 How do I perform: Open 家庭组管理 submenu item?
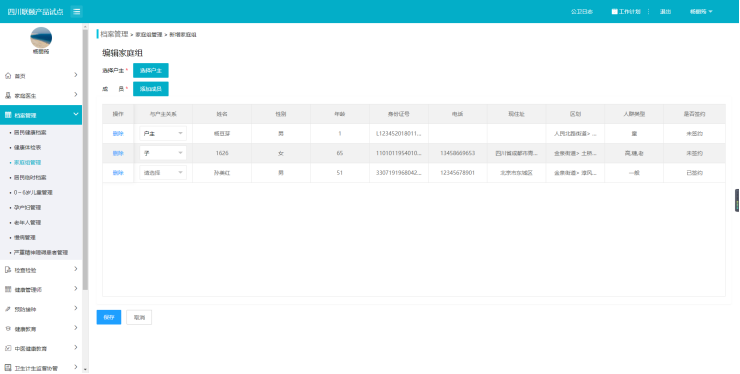27,162
